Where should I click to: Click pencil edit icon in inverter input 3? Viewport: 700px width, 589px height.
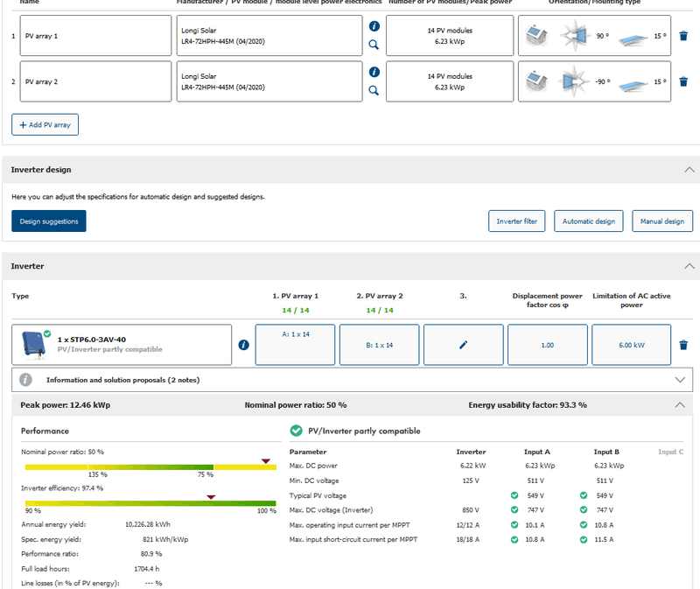463,345
